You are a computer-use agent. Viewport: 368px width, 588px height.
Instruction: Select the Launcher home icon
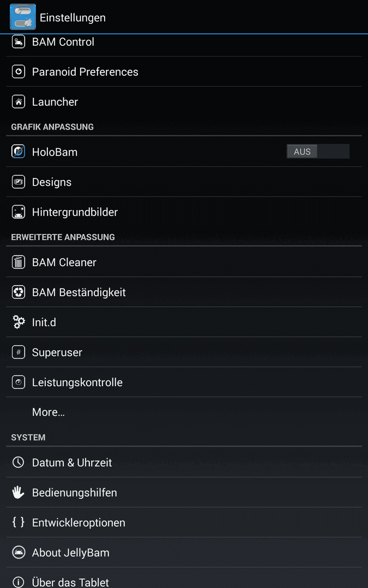click(x=19, y=102)
